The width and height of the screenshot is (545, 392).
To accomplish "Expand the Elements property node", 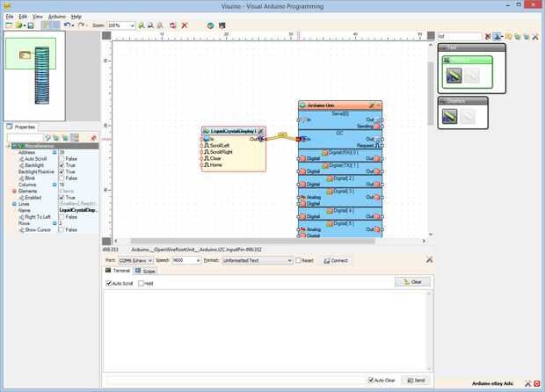I will click(14, 191).
